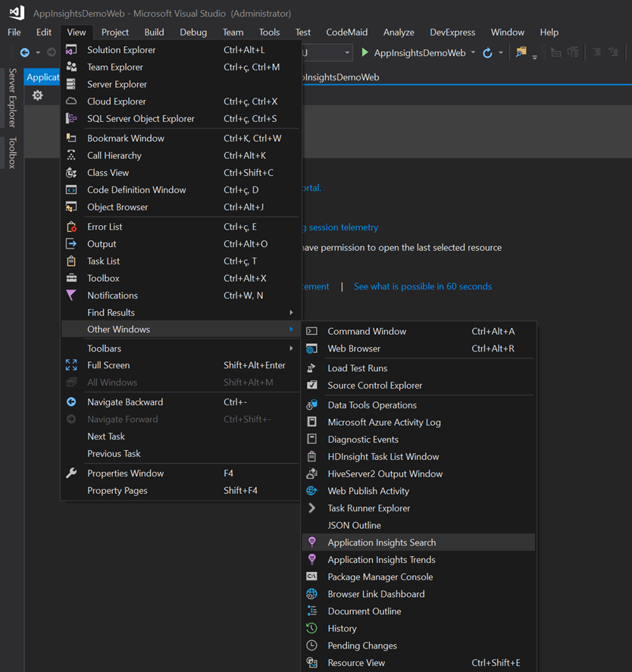This screenshot has width=632, height=672.
Task: Open the Task List
Action: [x=180, y=261]
